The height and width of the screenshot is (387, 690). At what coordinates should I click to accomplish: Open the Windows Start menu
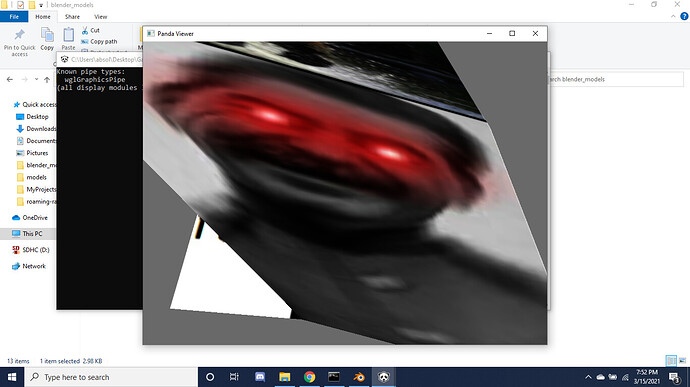point(12,377)
